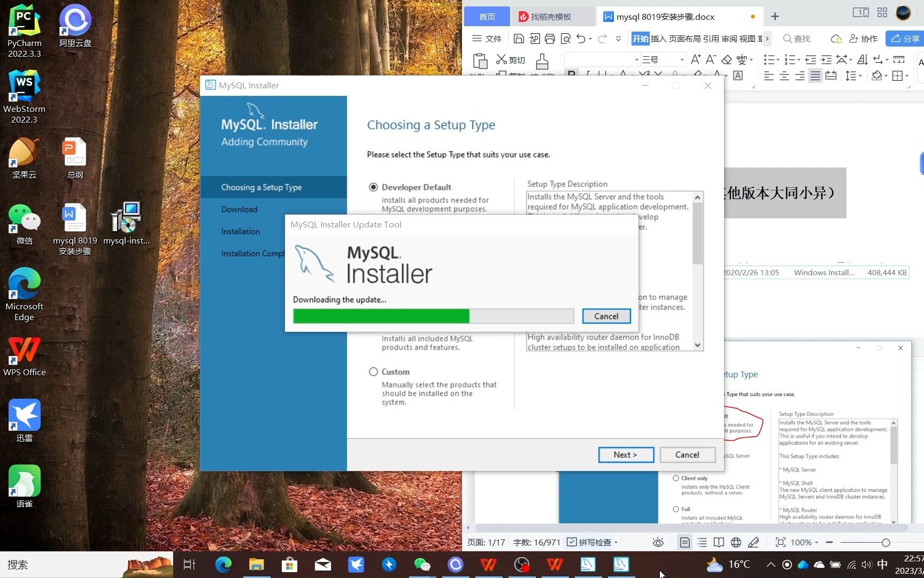
Task: Center-align the text in WPS
Action: coord(784,76)
